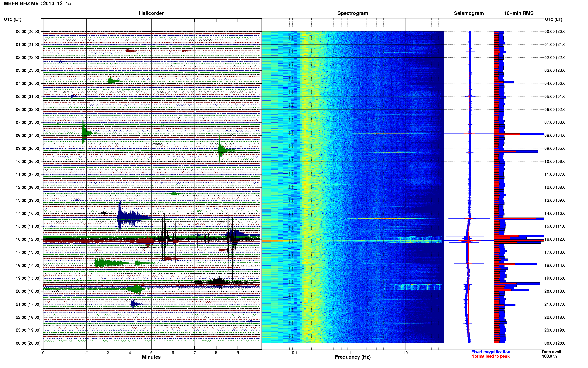Click the 10 frequency tick label
The height and width of the screenshot is (368, 588).
pos(405,353)
